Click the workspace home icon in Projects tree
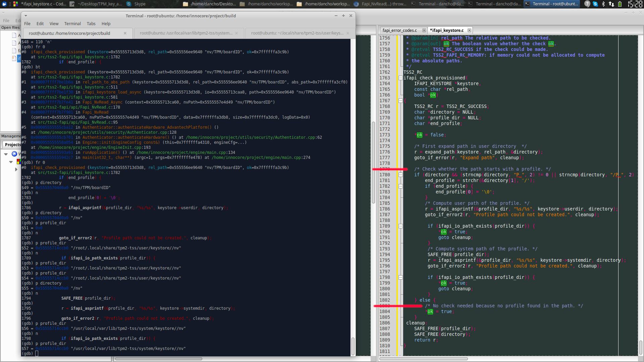The height and width of the screenshot is (362, 644). coord(14,154)
